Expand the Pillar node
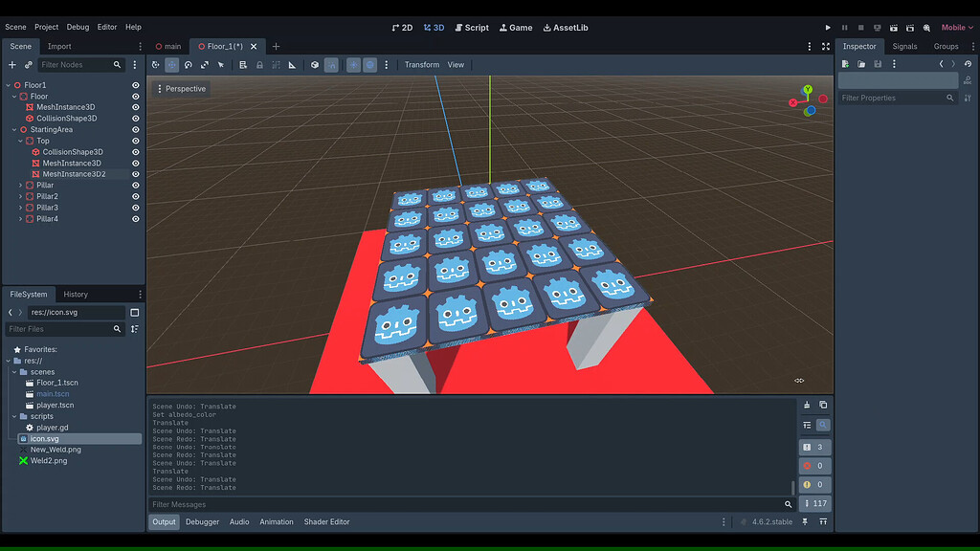 (x=21, y=186)
